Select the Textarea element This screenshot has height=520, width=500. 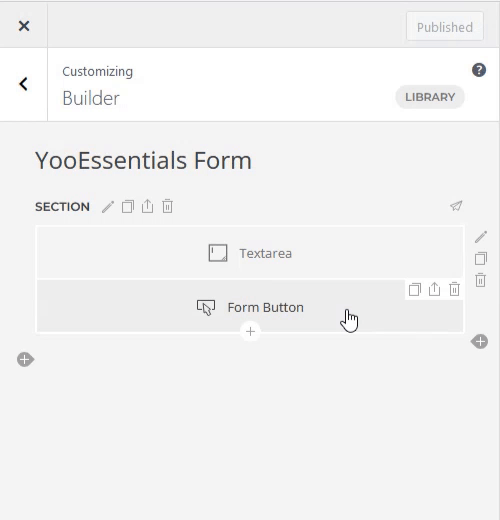click(x=250, y=253)
